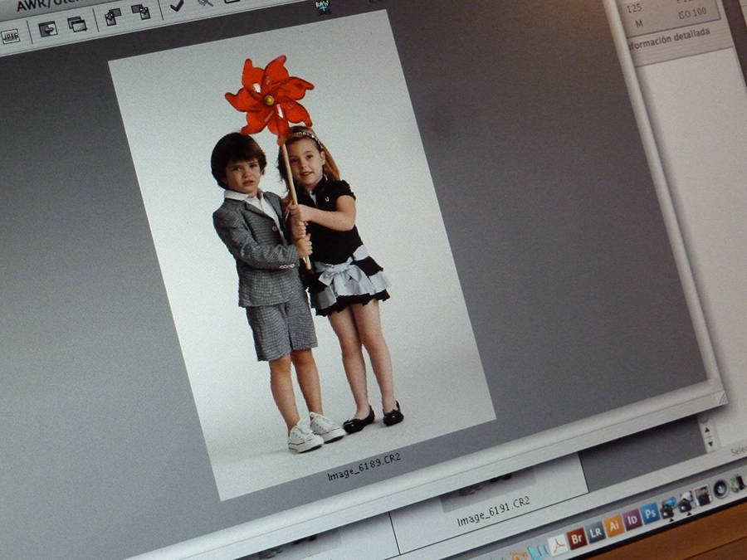Image resolution: width=747 pixels, height=560 pixels.
Task: Click the JPEG button in the toolbar
Action: [10, 36]
